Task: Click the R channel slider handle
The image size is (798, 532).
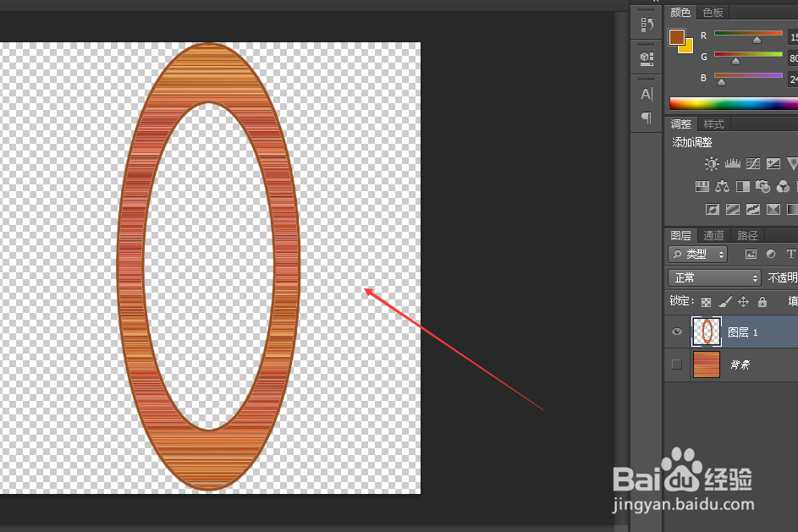Action: [757, 40]
